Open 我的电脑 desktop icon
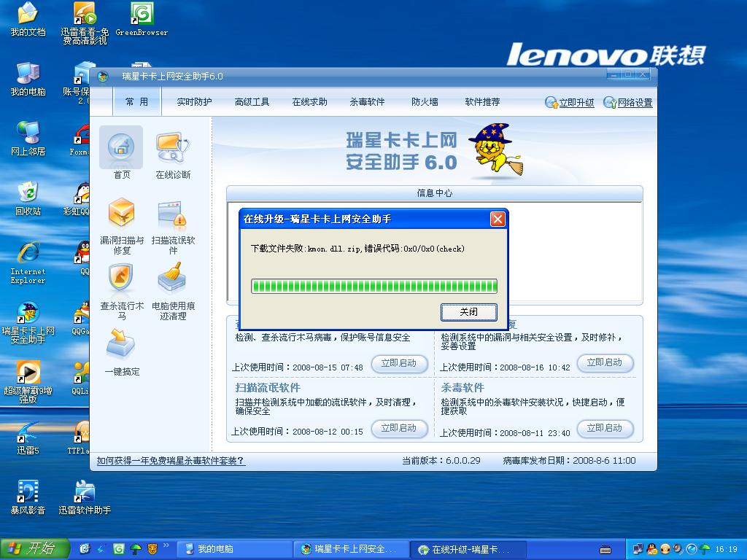The width and height of the screenshot is (747, 560). [x=28, y=79]
